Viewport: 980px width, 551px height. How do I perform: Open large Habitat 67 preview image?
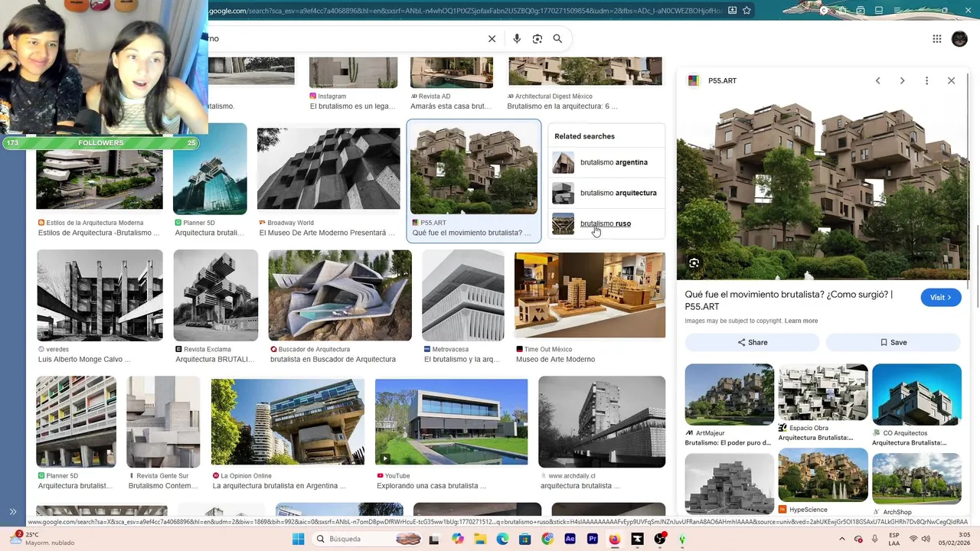(823, 187)
